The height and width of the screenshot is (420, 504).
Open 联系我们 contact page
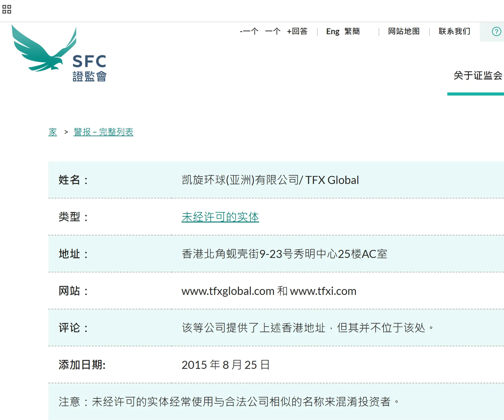coord(454,31)
